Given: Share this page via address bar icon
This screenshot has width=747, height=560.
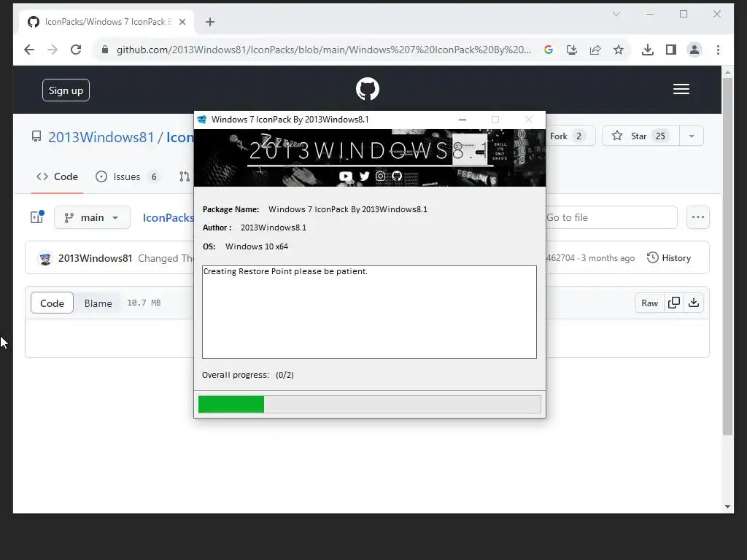Looking at the screenshot, I should (x=595, y=50).
